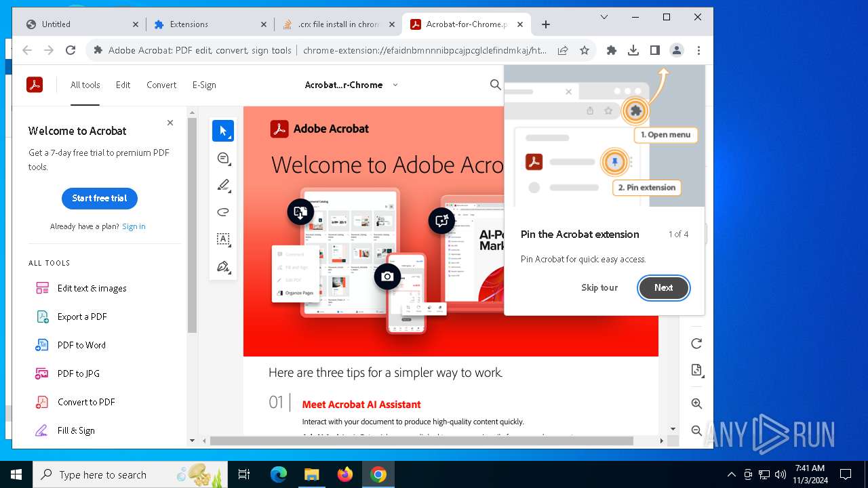The image size is (868, 488).
Task: Open the search magnifier in Acrobat toolbar
Action: coord(496,85)
